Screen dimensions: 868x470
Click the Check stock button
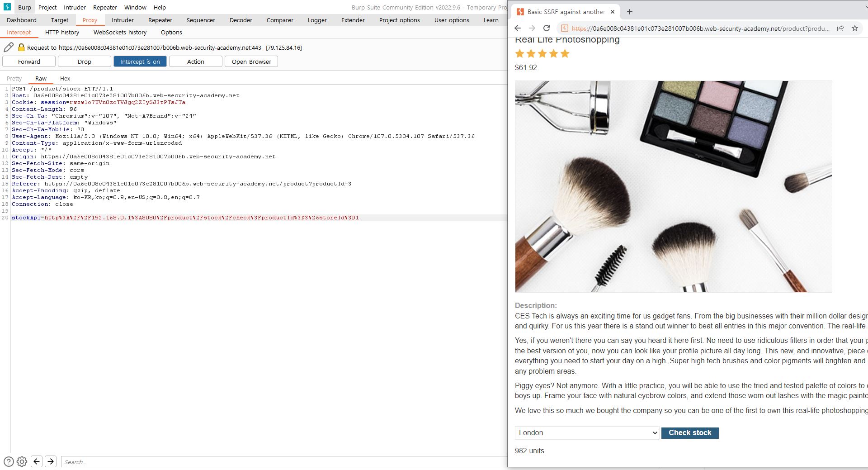[x=690, y=433]
